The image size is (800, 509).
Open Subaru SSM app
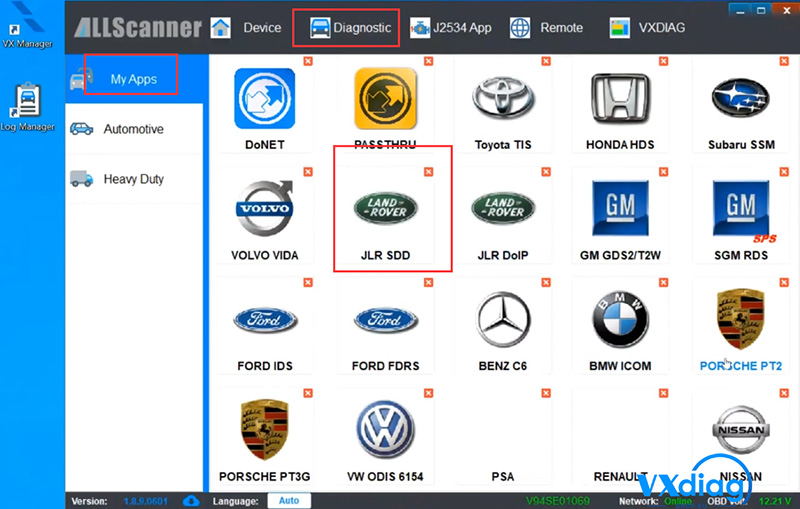pyautogui.click(x=741, y=98)
